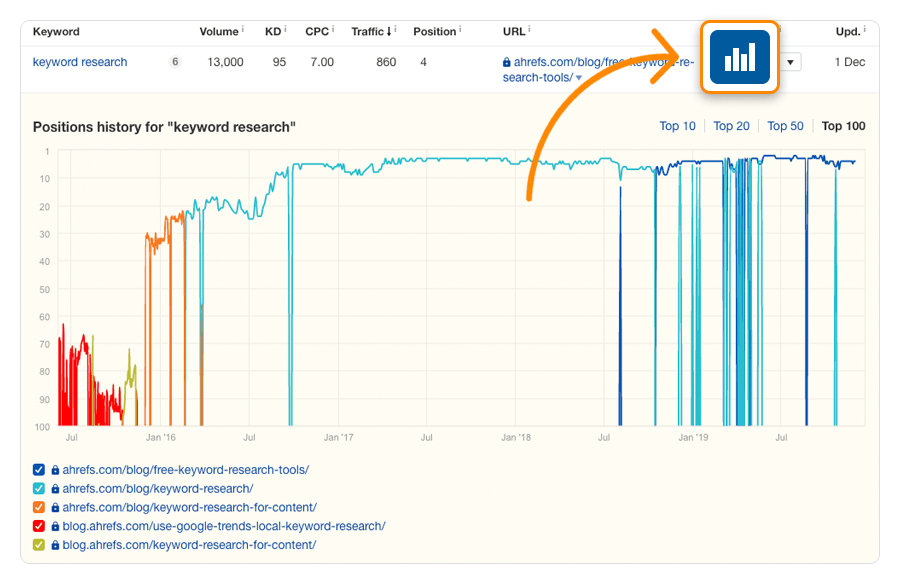Click the Upd. column header
900x583 pixels.
click(848, 32)
